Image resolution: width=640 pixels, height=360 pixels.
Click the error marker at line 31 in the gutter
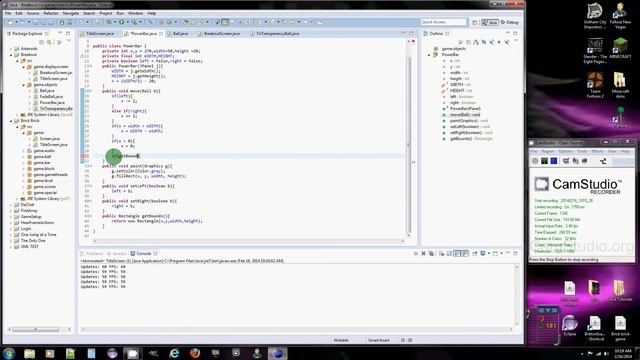click(x=84, y=156)
